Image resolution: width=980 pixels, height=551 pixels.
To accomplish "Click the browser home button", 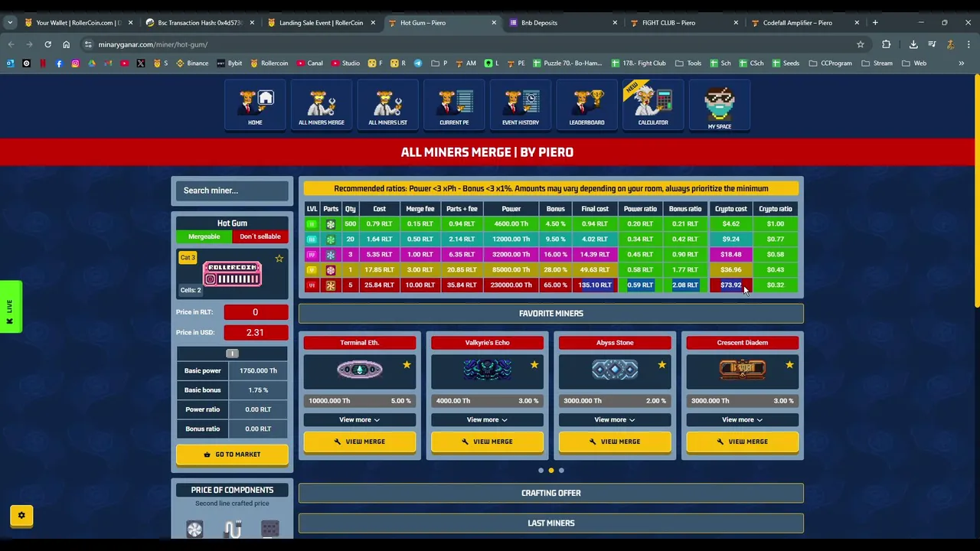I will (x=66, y=44).
